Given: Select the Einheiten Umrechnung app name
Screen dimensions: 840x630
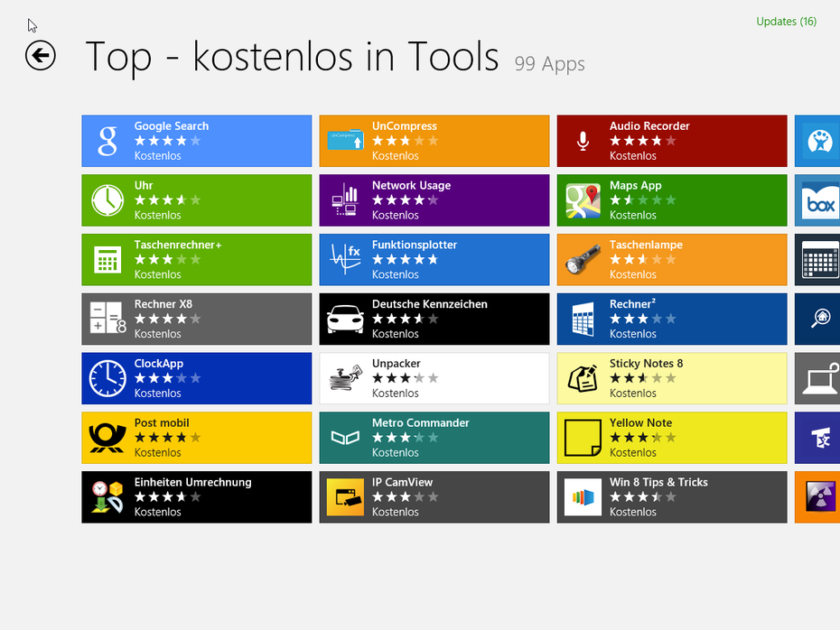Looking at the screenshot, I should tap(193, 482).
